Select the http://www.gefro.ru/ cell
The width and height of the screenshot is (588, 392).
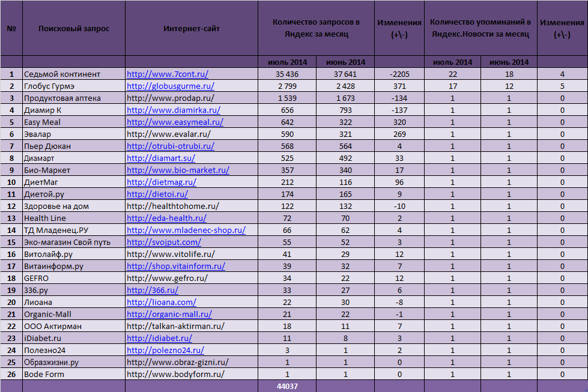[x=191, y=278]
